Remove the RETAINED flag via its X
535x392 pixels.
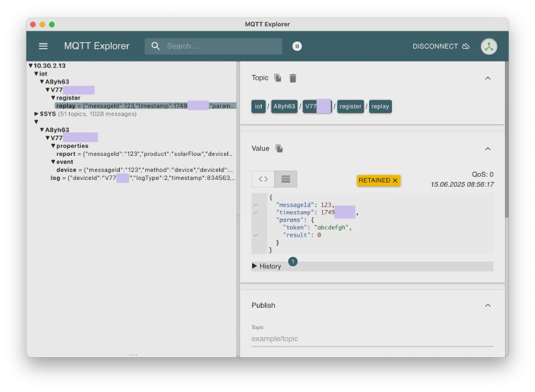397,180
